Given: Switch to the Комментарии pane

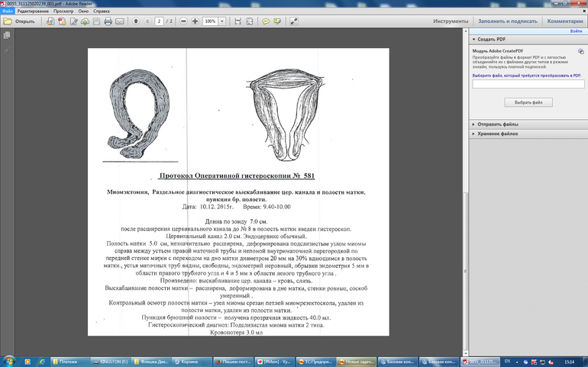Looking at the screenshot, I should click(564, 21).
